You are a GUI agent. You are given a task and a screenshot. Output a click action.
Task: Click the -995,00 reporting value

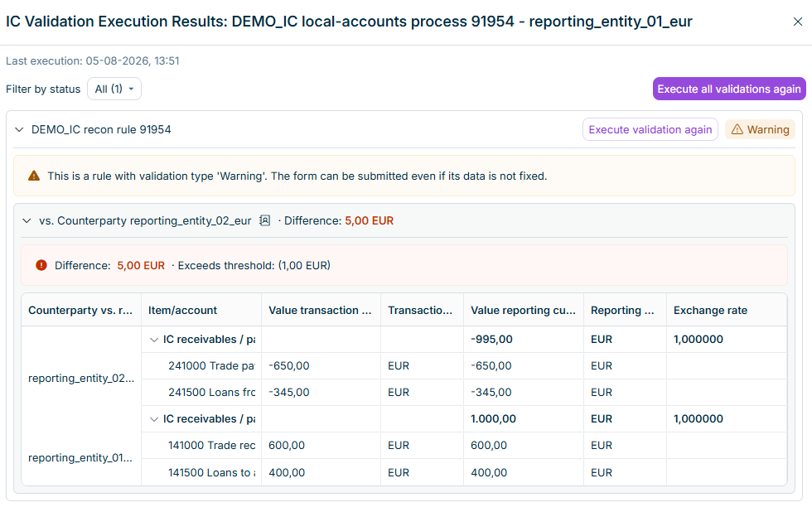click(491, 340)
